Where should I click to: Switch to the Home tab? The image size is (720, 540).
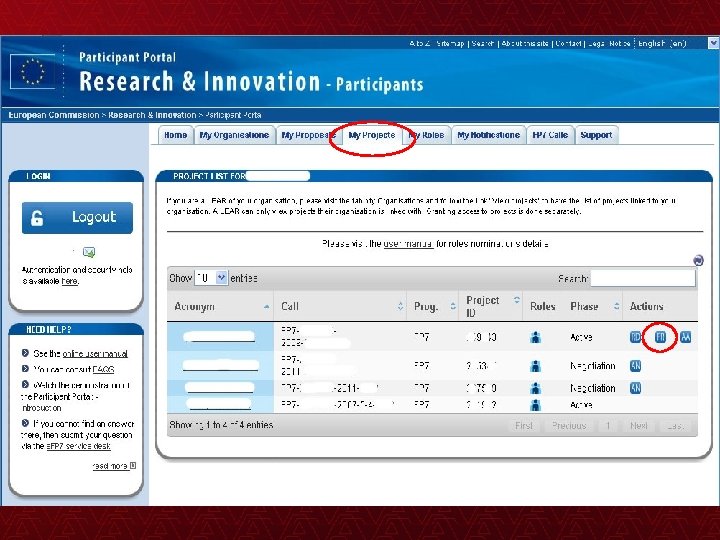175,135
